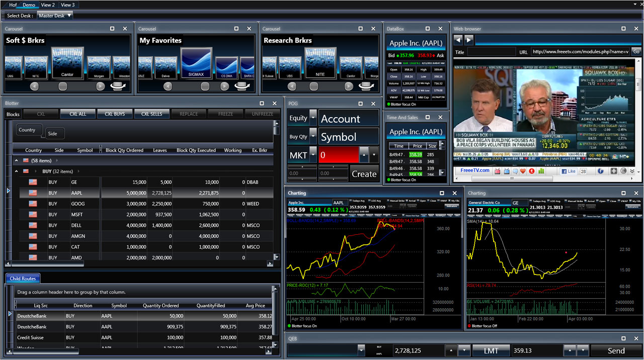Toggle Todays Avg checkbox in Apple chart

[x=350, y=201]
